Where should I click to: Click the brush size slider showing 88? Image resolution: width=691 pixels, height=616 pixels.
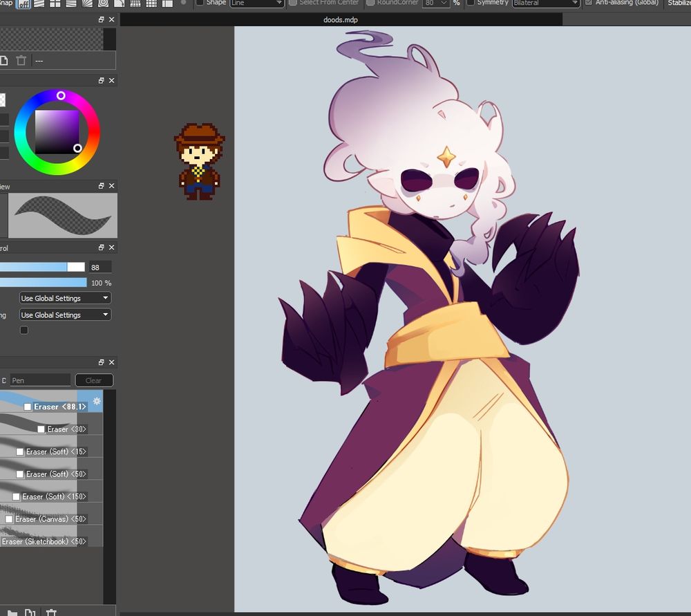click(42, 267)
